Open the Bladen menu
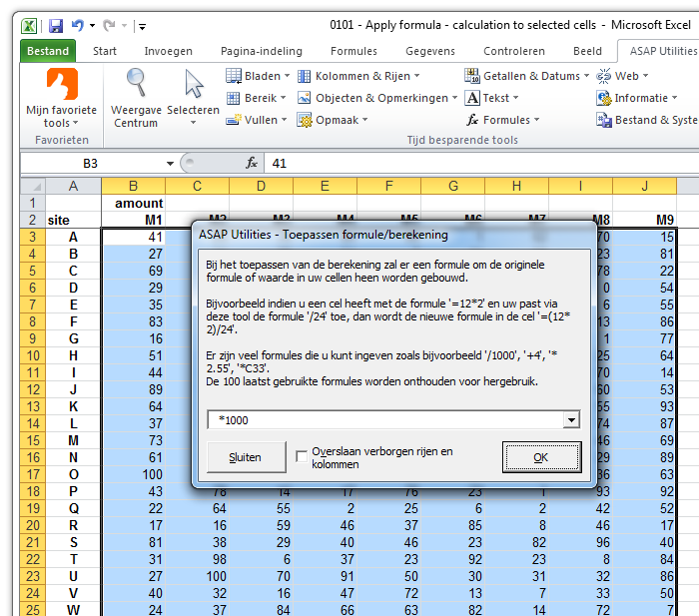699x616 pixels. point(258,76)
